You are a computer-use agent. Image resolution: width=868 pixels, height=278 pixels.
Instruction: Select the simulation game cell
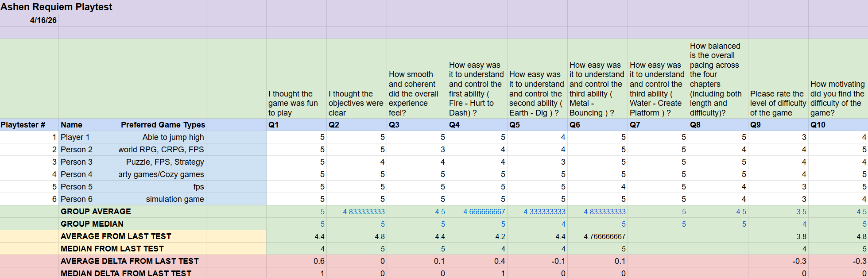[x=163, y=199]
